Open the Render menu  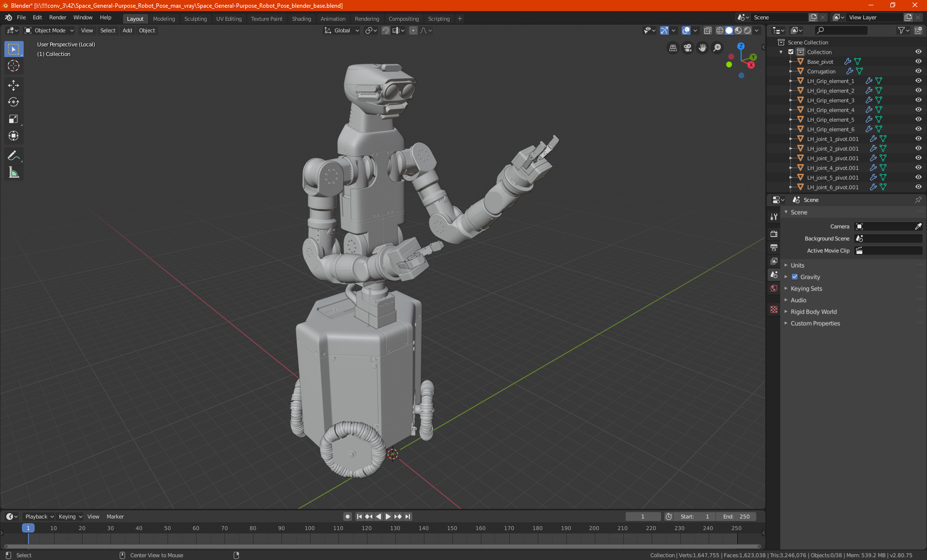57,17
